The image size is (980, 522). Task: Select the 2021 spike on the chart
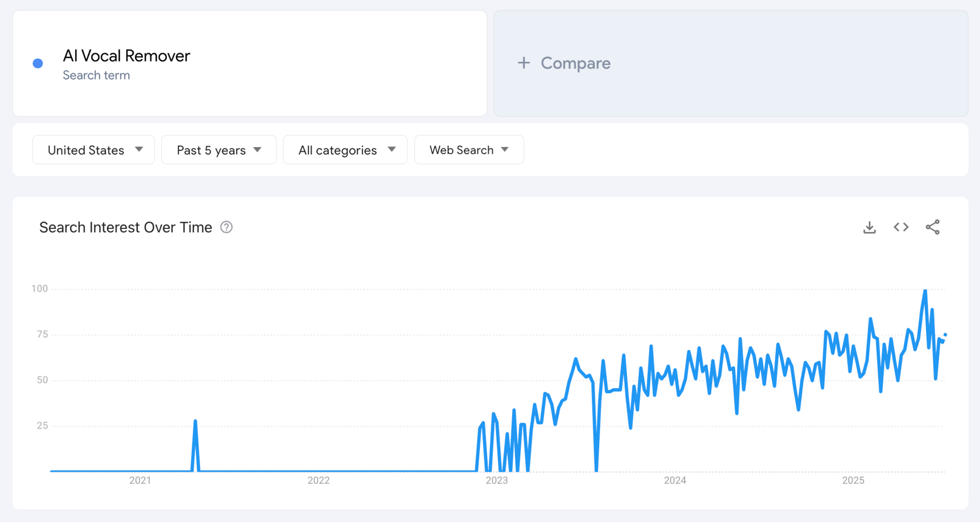click(x=195, y=421)
